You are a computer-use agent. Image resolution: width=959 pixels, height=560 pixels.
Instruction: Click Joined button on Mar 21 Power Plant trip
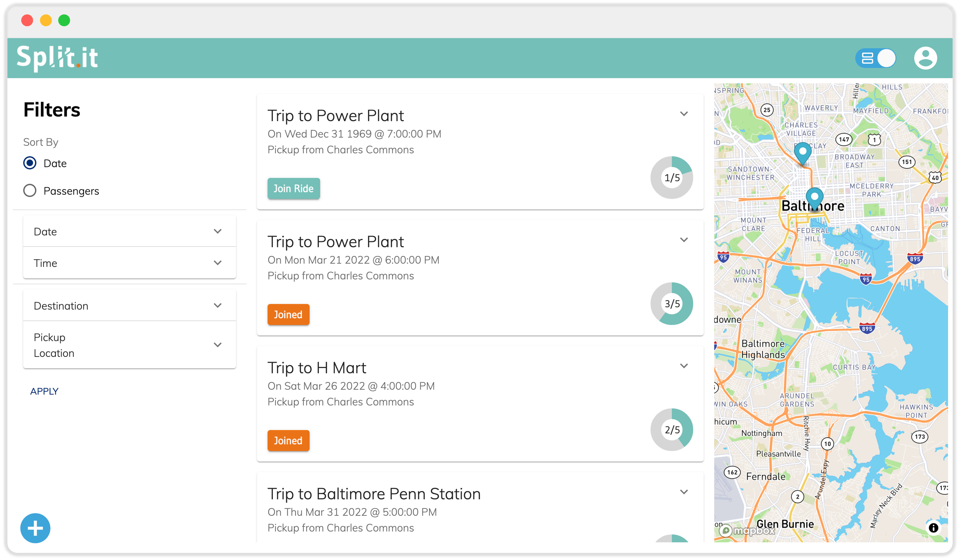(288, 315)
